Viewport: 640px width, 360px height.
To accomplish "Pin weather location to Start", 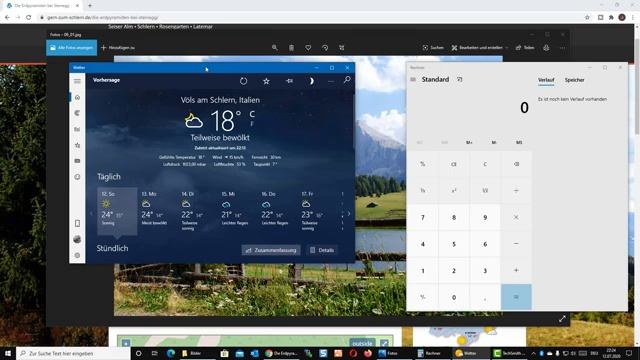I will tap(289, 81).
